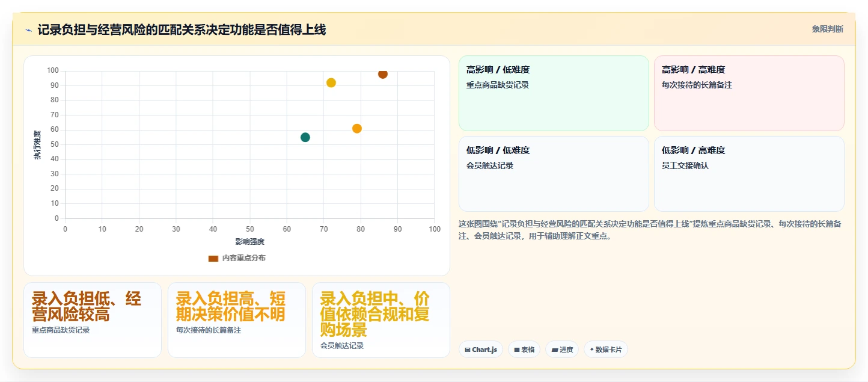This screenshot has height=382, width=868.
Task: Click the Chart.js tag icon
Action: 468,350
